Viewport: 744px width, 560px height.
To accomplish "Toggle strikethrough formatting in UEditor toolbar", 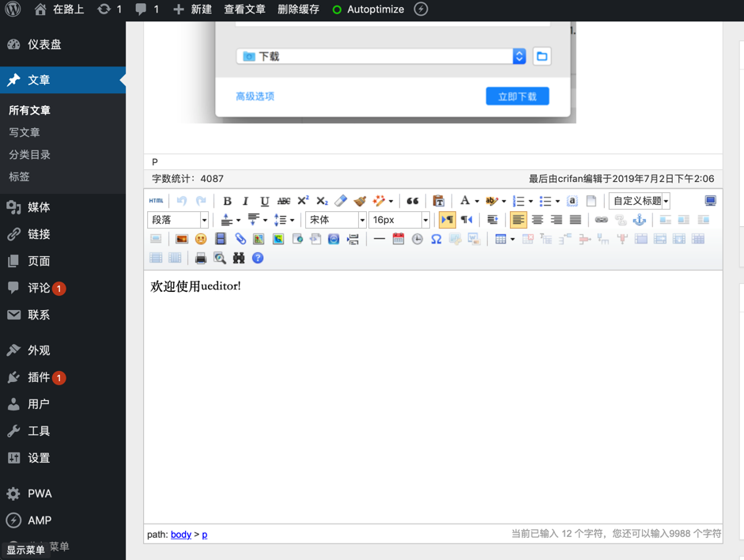I will tap(284, 201).
